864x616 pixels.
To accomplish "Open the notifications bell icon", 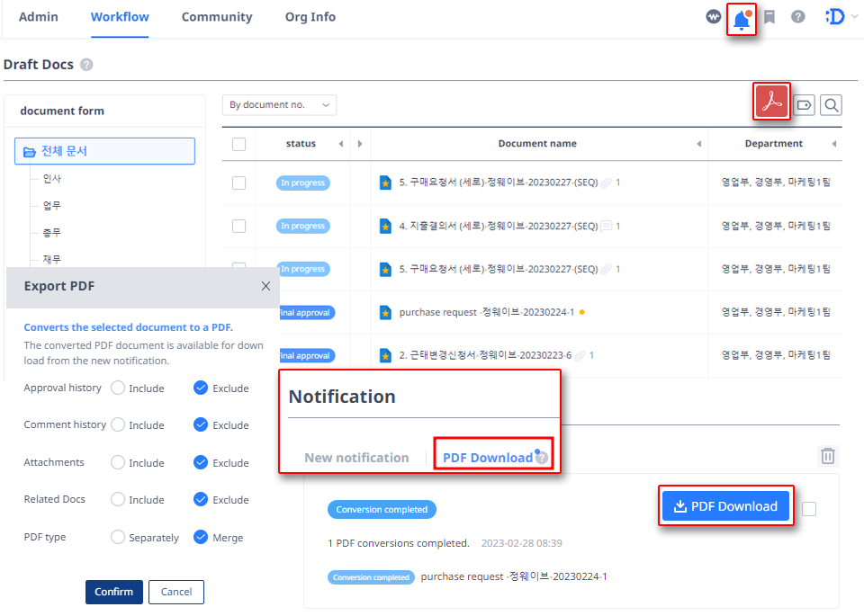I will (741, 16).
